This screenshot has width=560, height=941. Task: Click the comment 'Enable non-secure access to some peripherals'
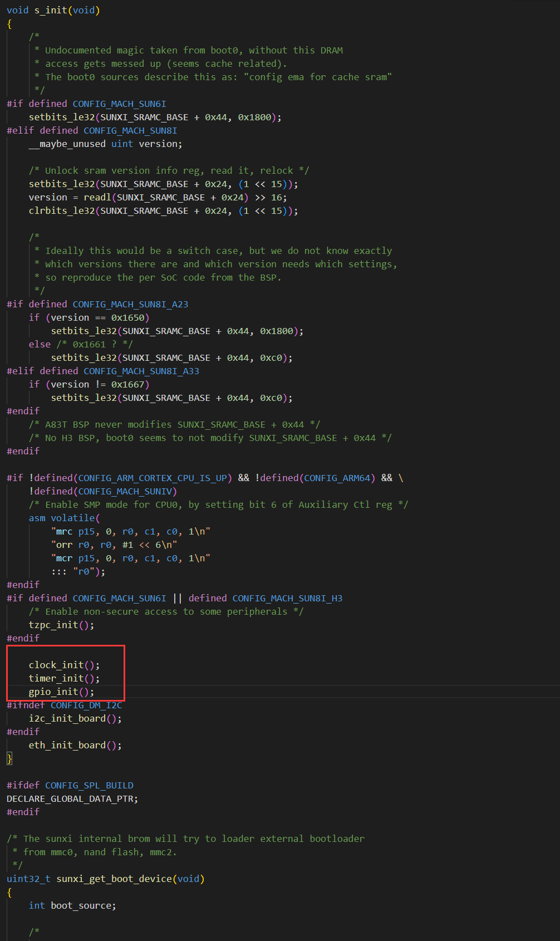point(166,611)
